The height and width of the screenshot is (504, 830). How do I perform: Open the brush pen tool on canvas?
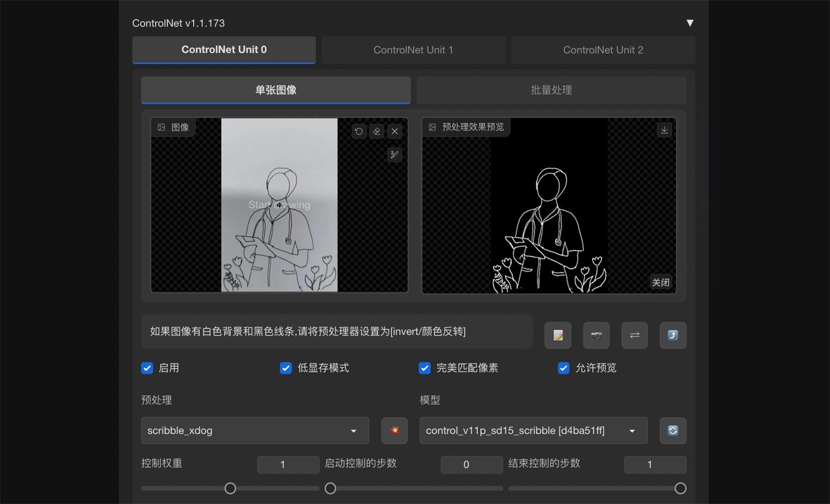[x=395, y=155]
